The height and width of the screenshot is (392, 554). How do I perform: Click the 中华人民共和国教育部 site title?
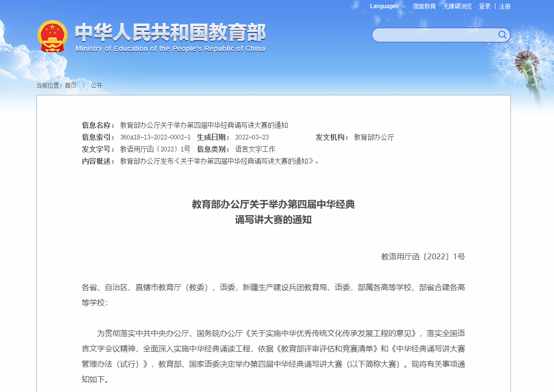pyautogui.click(x=170, y=33)
